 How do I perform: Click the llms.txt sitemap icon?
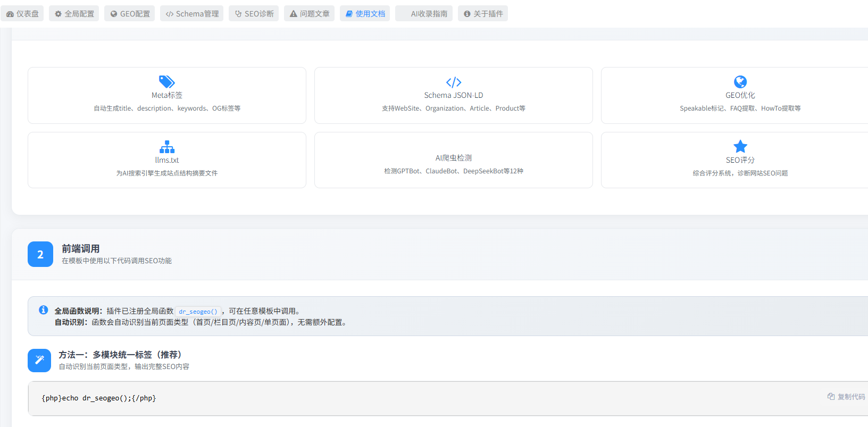click(x=167, y=147)
